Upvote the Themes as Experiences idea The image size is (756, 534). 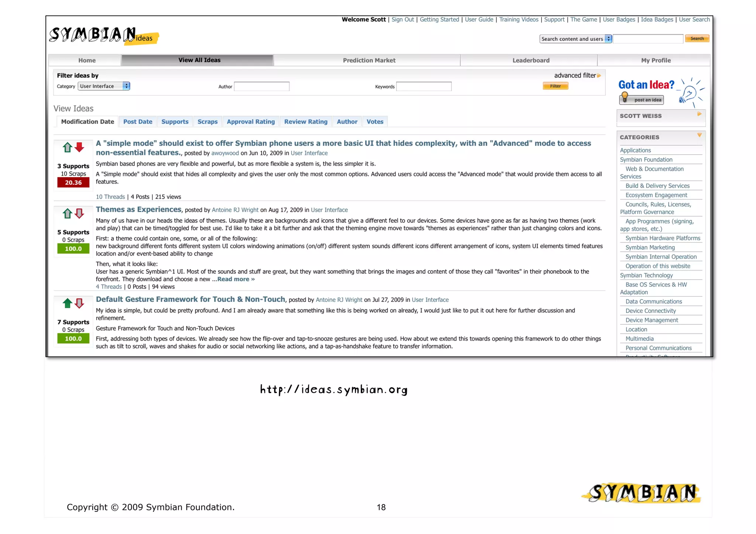coord(67,214)
